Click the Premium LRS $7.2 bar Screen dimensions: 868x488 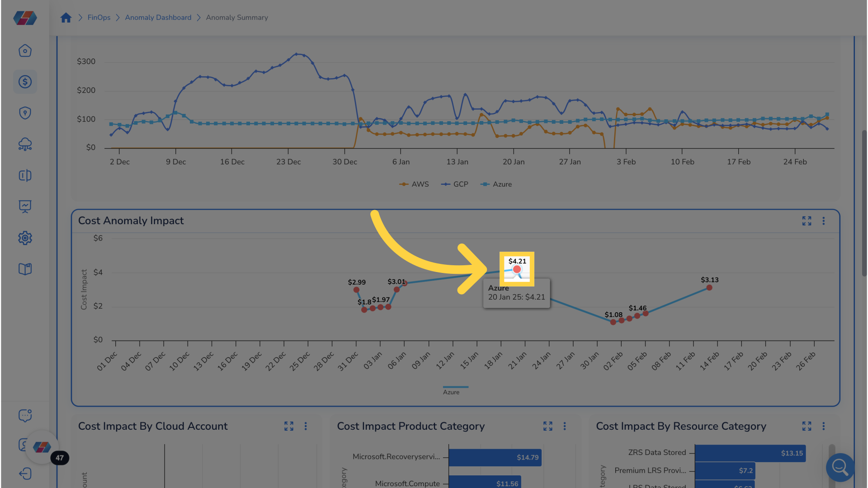pyautogui.click(x=725, y=471)
